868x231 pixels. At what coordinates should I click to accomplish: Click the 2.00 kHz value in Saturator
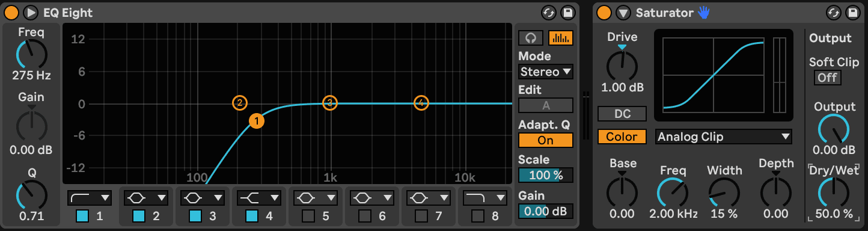pyautogui.click(x=673, y=214)
